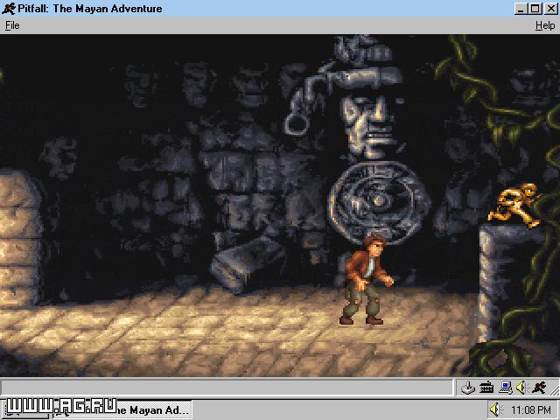Viewport: 560px width, 420px height.
Task: Click the golden idol on the pedestal
Action: [x=516, y=205]
